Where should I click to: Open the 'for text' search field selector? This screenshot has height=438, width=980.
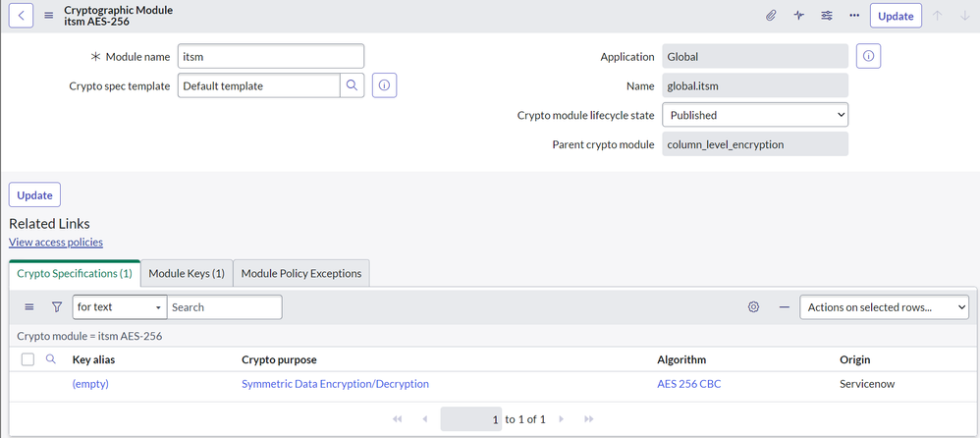pos(120,306)
